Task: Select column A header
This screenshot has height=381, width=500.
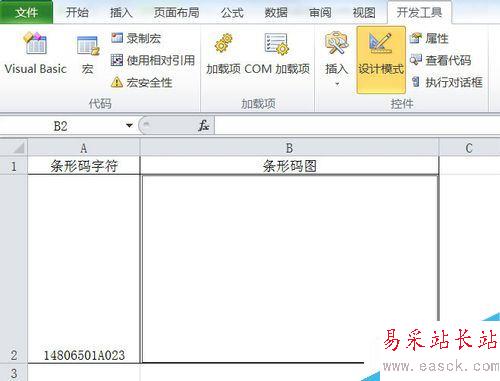Action: [x=84, y=148]
